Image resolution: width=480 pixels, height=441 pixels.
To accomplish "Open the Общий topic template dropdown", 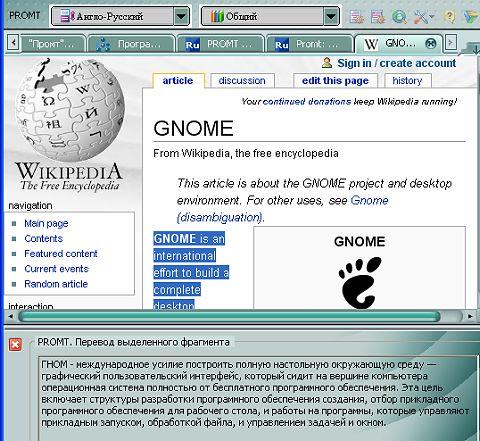I will pyautogui.click(x=331, y=16).
